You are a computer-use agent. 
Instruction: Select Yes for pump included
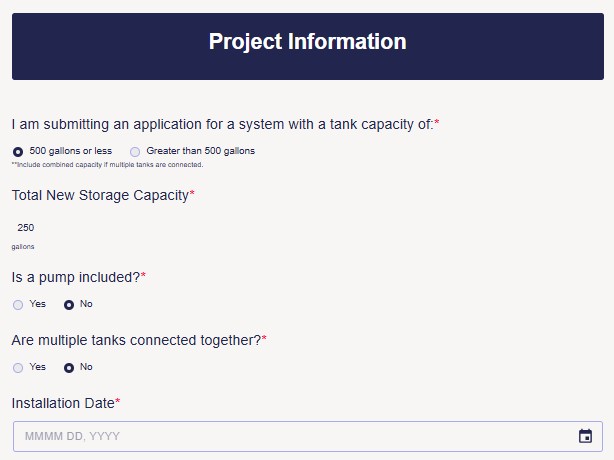coord(18,304)
